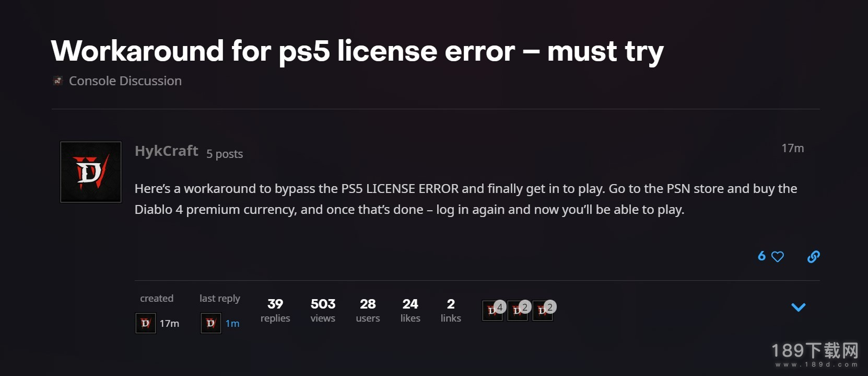Click the Console Discussion category icon
The image size is (868, 376).
click(x=58, y=81)
